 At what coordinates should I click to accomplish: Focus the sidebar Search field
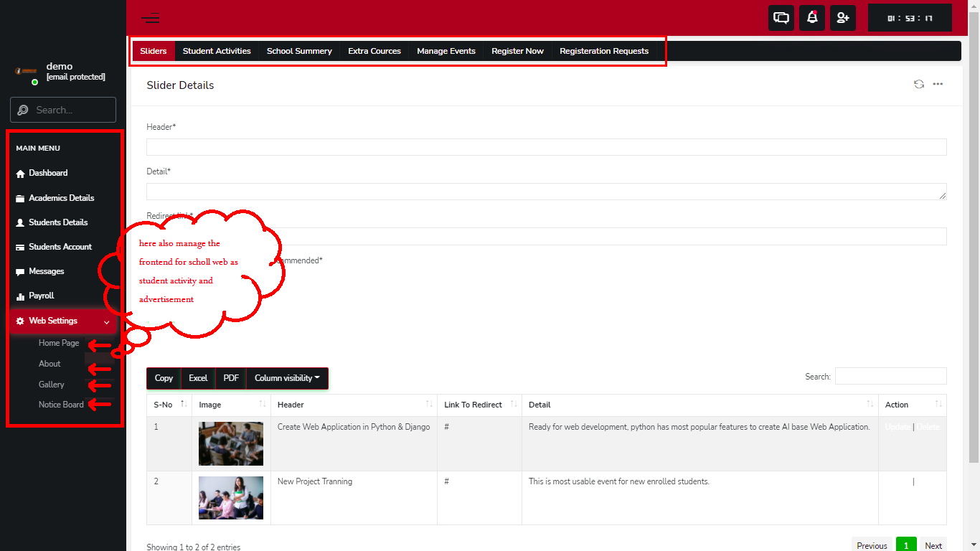click(x=63, y=110)
